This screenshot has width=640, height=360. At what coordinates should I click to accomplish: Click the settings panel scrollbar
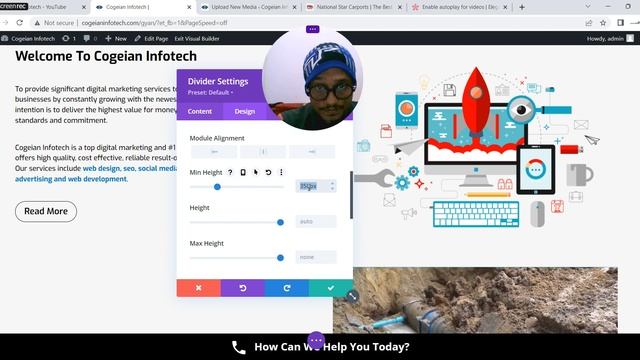pos(351,195)
